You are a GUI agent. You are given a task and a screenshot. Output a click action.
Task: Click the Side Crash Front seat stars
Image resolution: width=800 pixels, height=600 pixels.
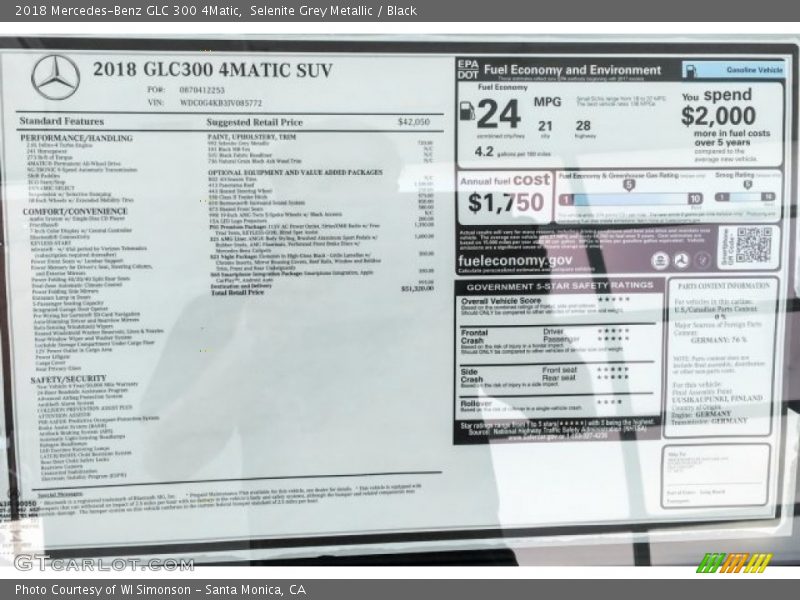pos(613,369)
